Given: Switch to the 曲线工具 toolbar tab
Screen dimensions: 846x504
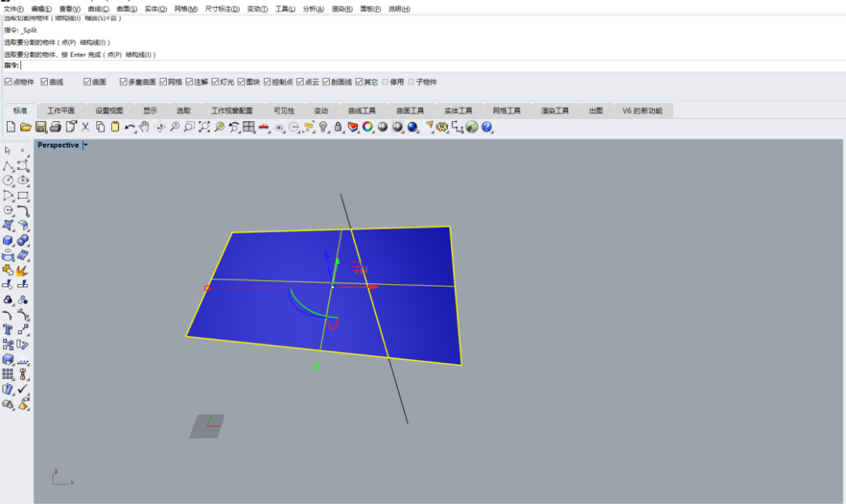Looking at the screenshot, I should click(362, 111).
